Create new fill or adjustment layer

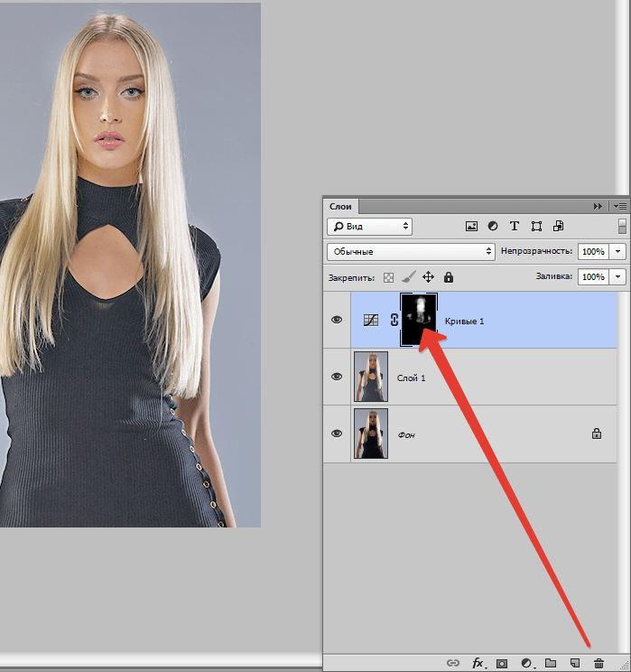click(x=526, y=663)
